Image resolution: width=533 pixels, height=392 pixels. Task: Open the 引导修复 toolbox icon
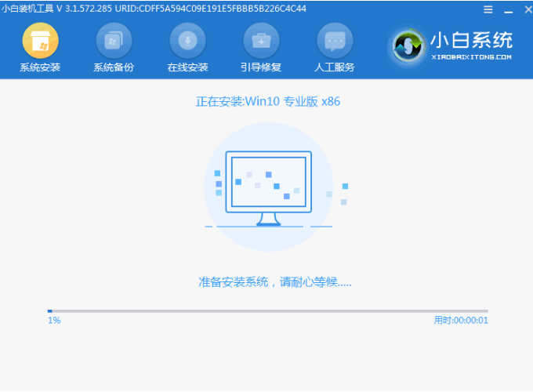[x=261, y=41]
